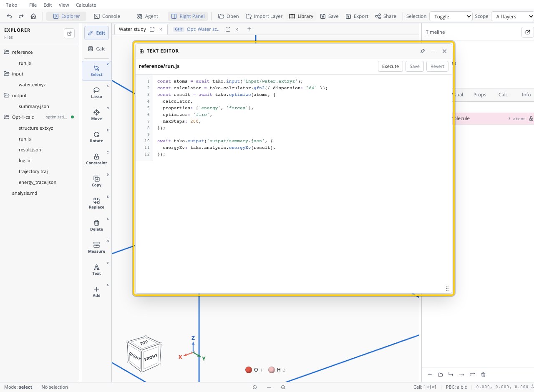The height and width of the screenshot is (392, 534).
Task: Open the Edit menu
Action: [x=48, y=5]
